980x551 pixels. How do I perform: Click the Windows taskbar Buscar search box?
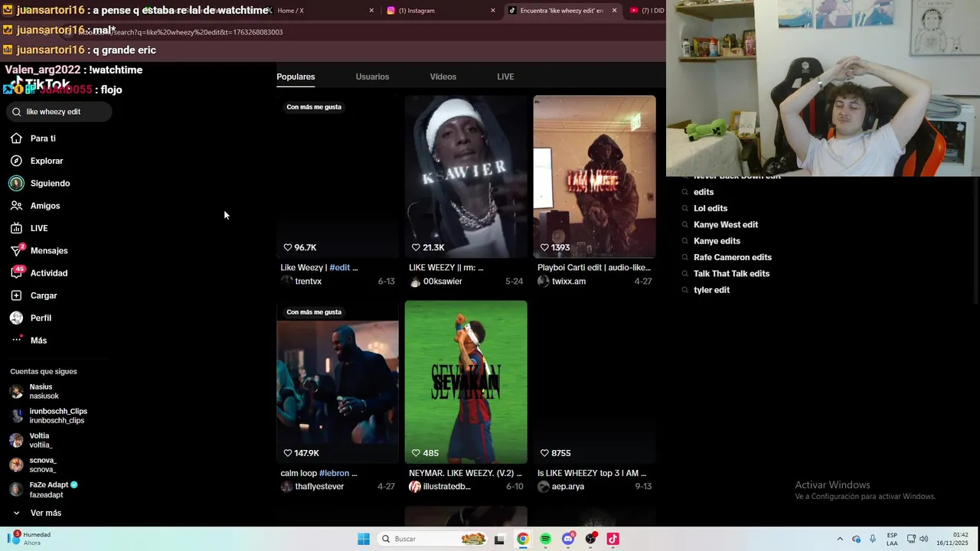pyautogui.click(x=433, y=539)
